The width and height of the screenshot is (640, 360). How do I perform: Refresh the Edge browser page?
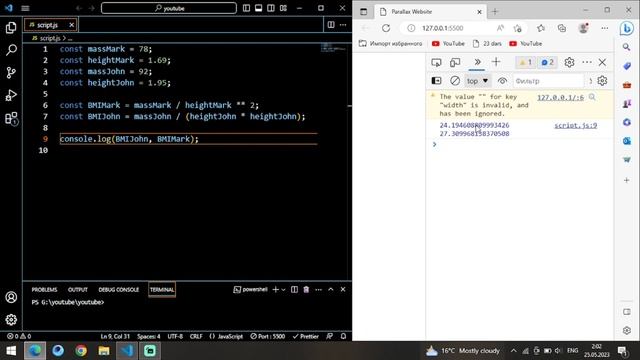click(x=386, y=28)
